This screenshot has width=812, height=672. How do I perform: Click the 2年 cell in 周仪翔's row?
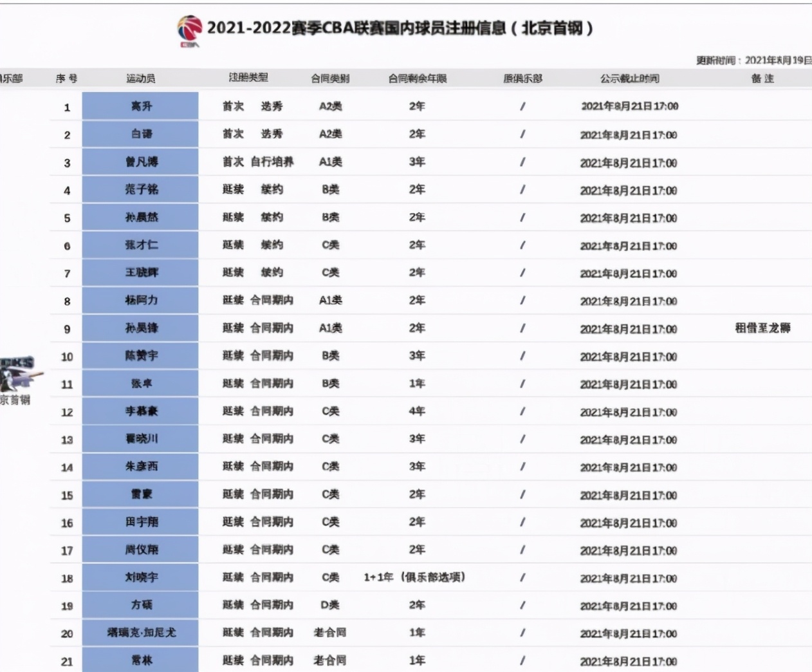[x=417, y=549]
